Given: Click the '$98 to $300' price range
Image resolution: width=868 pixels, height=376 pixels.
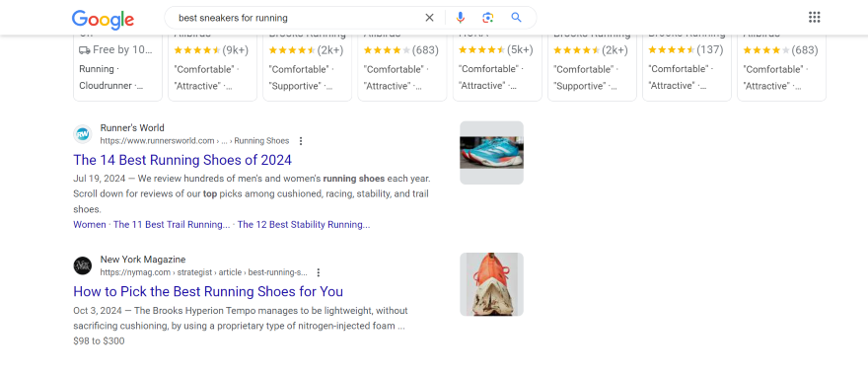Looking at the screenshot, I should (99, 341).
